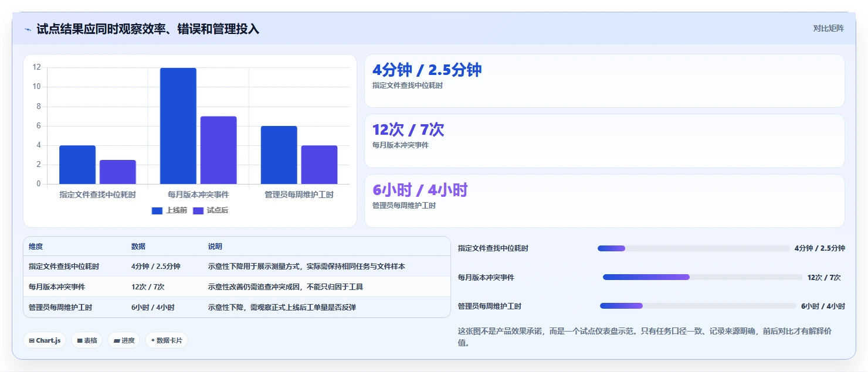Screen dimensions: 868x372
Task: Click 每月版本冲突事件 caption in the stat card
Action: click(401, 145)
